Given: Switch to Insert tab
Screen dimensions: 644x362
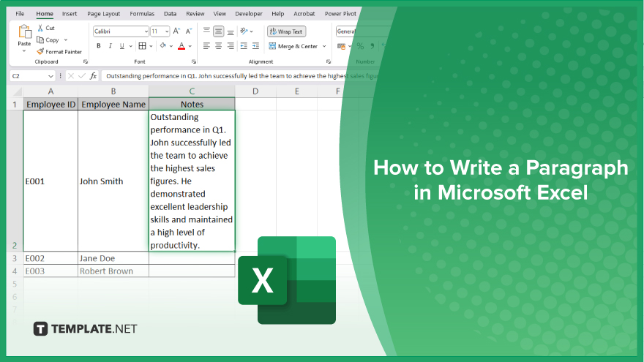Looking at the screenshot, I should (x=70, y=14).
